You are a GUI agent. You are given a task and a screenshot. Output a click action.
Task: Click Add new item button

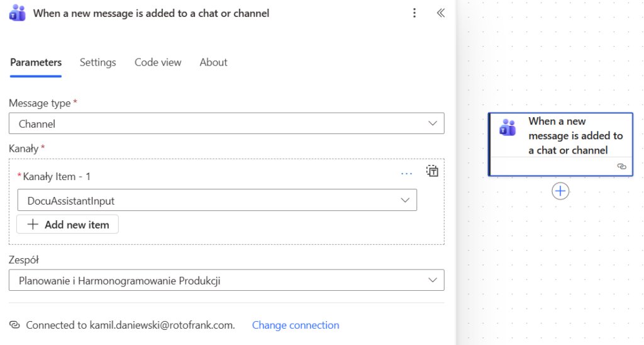[x=67, y=225]
